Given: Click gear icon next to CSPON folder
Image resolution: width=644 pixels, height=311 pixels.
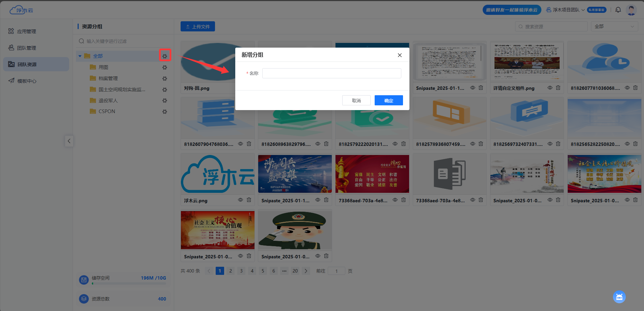Looking at the screenshot, I should click(165, 112).
